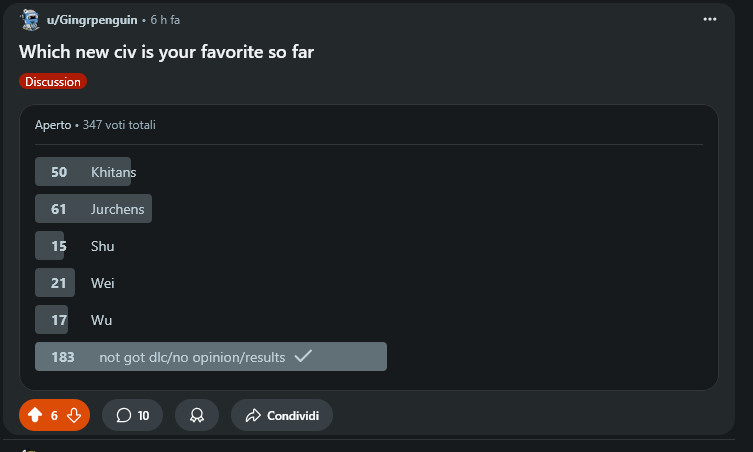
Task: Pick the Wei poll option
Action: point(102,283)
